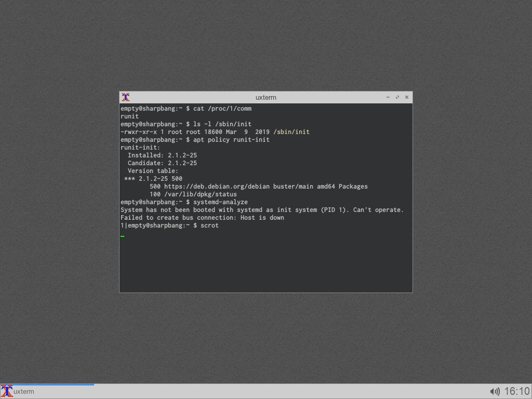532x399 pixels.
Task: Maximize the uxterm window
Action: click(397, 97)
